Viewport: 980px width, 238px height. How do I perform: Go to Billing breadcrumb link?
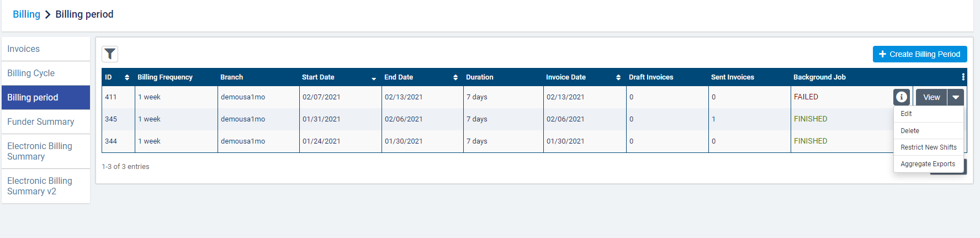pos(27,14)
